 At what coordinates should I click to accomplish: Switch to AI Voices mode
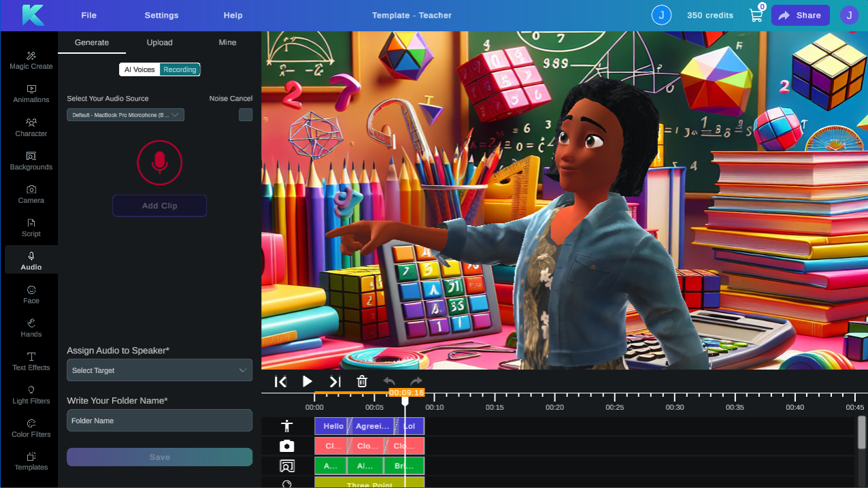139,69
